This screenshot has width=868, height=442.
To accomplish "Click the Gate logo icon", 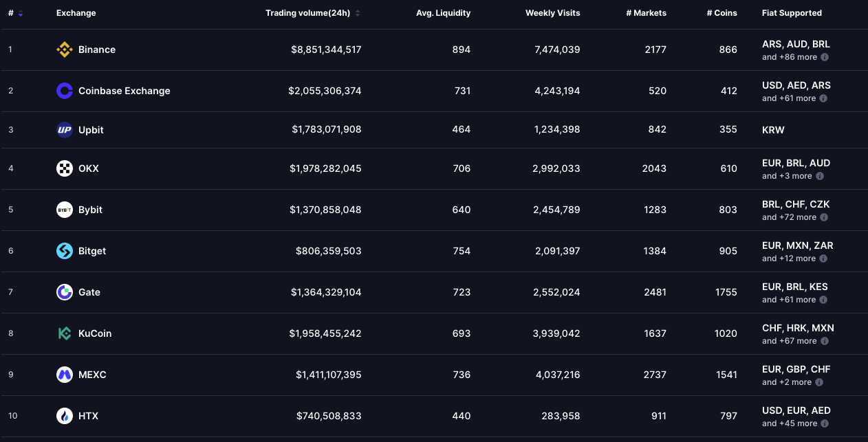I will tap(65, 292).
